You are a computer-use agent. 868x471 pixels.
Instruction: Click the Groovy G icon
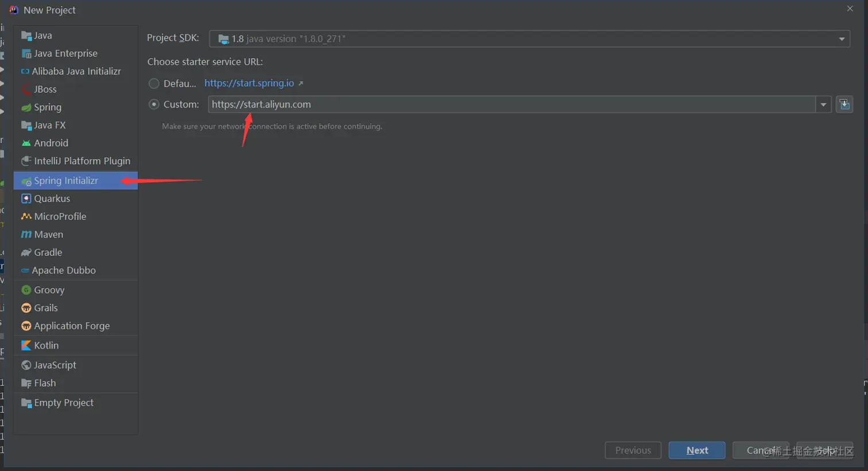(x=26, y=290)
